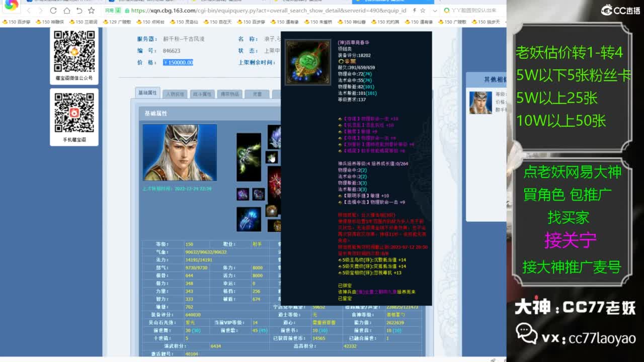Bookmark this page with the star outline icon
Viewport: 644px width, 362px height.
click(x=91, y=11)
